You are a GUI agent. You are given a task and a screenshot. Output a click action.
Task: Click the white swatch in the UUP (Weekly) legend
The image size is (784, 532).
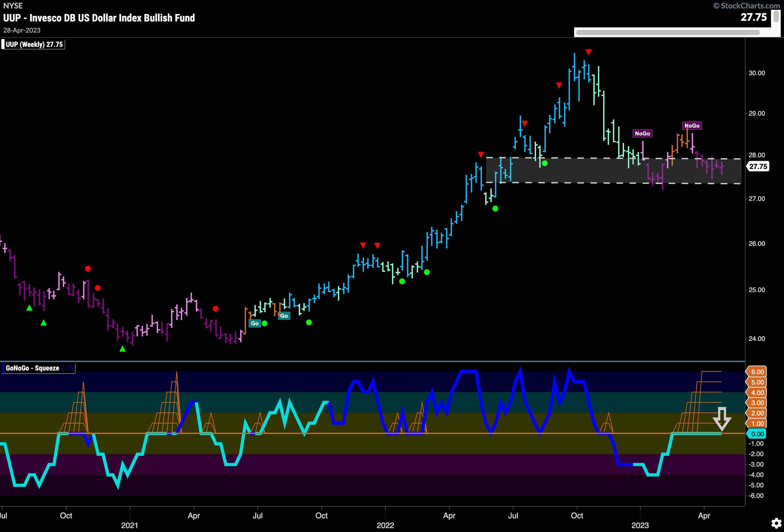(3, 45)
